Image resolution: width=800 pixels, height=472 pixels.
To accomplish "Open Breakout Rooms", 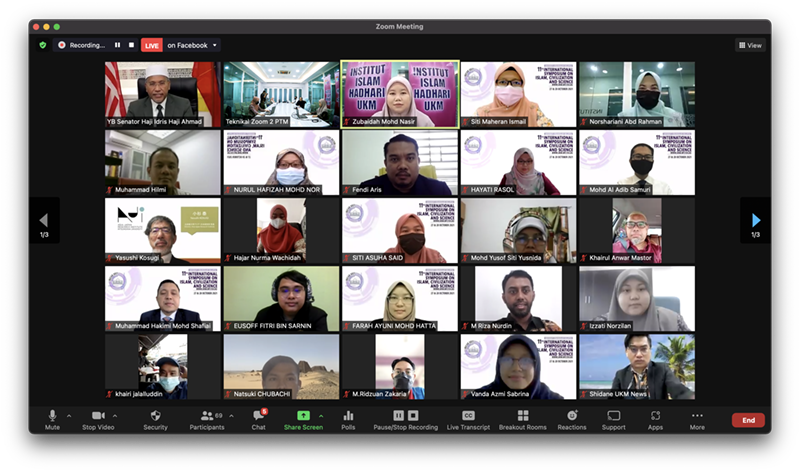I will [523, 418].
